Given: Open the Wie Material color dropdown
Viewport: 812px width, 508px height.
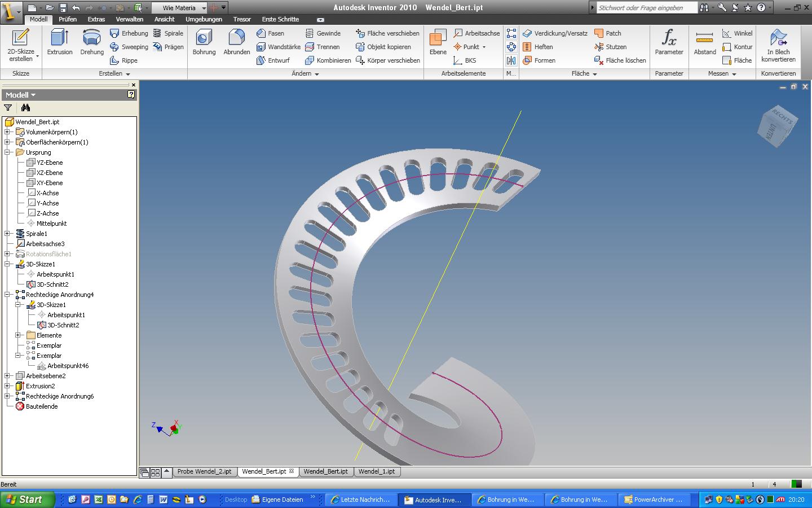Looking at the screenshot, I should 204,8.
